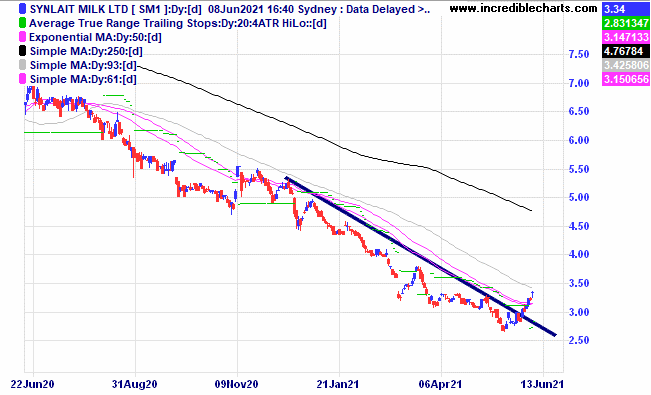The width and height of the screenshot is (651, 395).
Task: Click the 31Aug20 date axis label
Action: pyautogui.click(x=135, y=384)
